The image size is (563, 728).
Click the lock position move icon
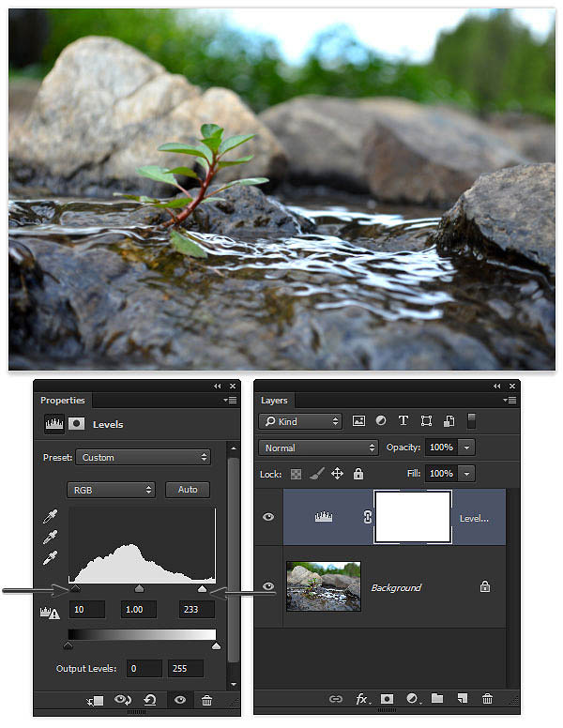tap(337, 474)
